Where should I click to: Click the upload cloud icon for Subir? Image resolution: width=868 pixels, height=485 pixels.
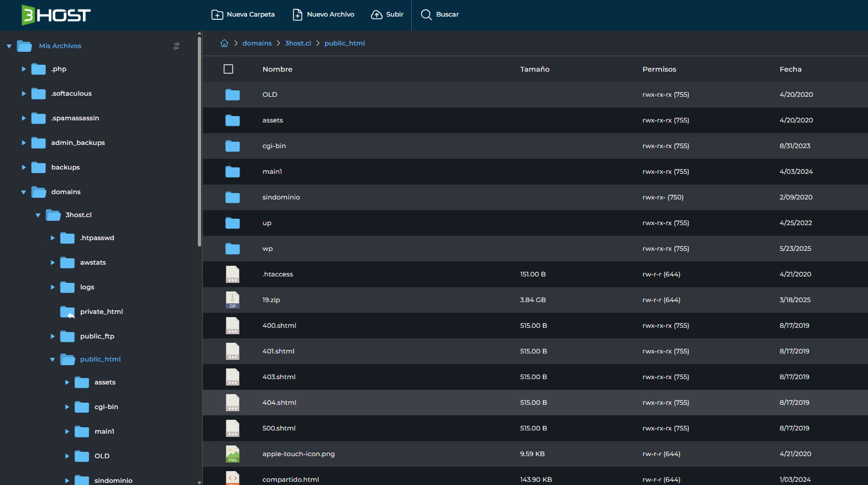pos(377,14)
